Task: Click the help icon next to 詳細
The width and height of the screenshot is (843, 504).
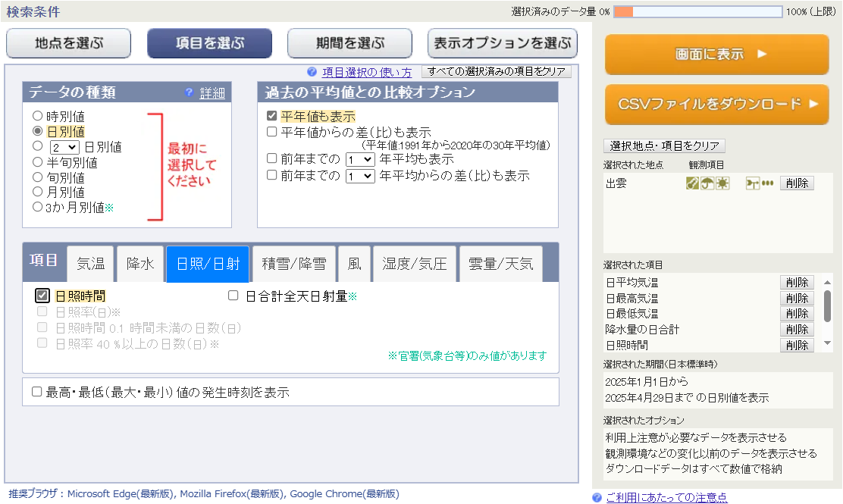Action: click(190, 92)
